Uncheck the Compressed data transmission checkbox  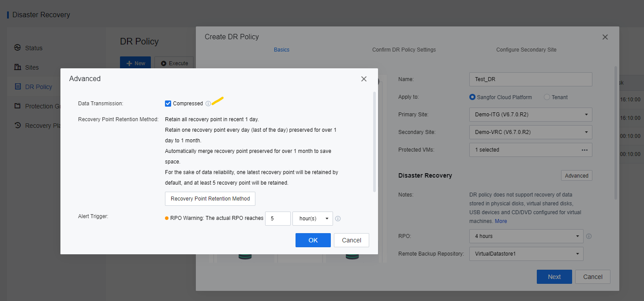(x=168, y=104)
